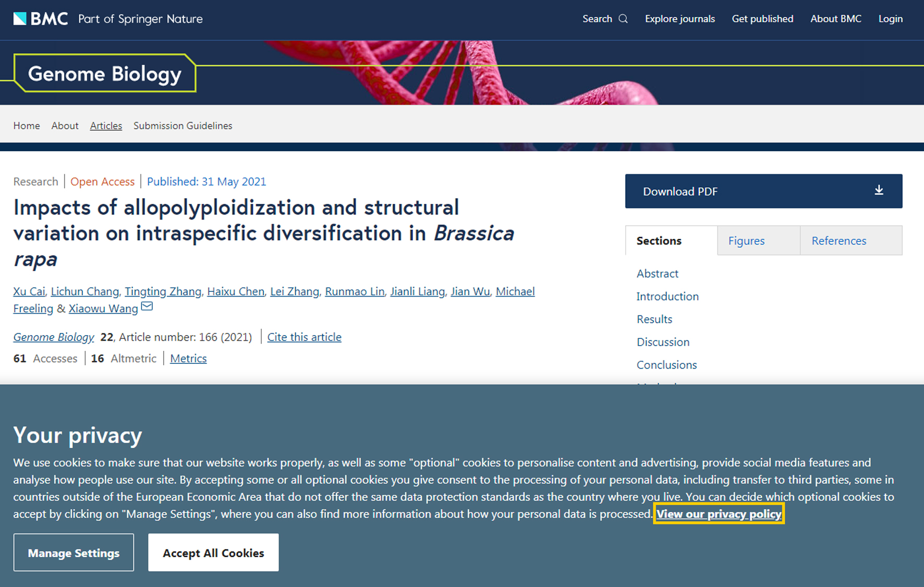The image size is (924, 587).
Task: Open the Metrics link
Action: point(188,359)
